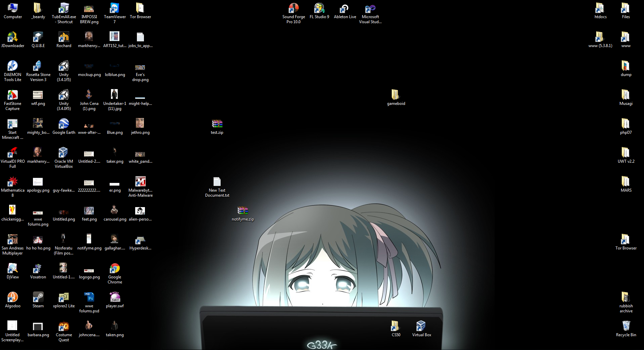Viewport: 644px width, 350px height.
Task: Click the DAEMON Tools Lite icon
Action: pyautogui.click(x=13, y=66)
